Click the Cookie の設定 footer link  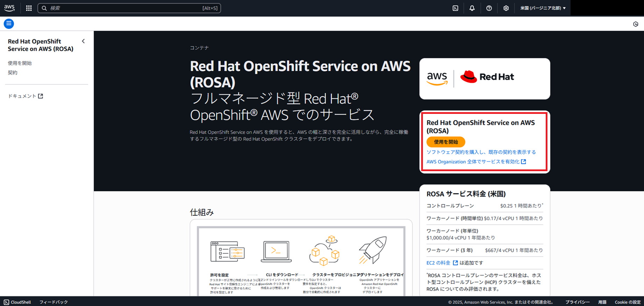pyautogui.click(x=628, y=302)
